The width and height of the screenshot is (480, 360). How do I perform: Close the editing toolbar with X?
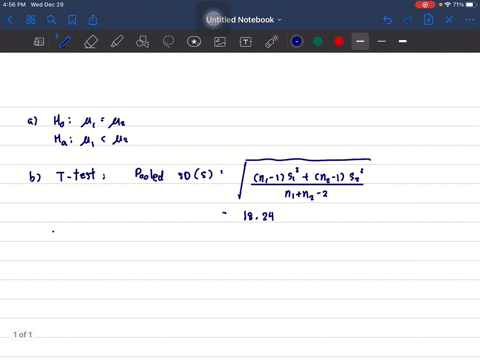pos(449,20)
